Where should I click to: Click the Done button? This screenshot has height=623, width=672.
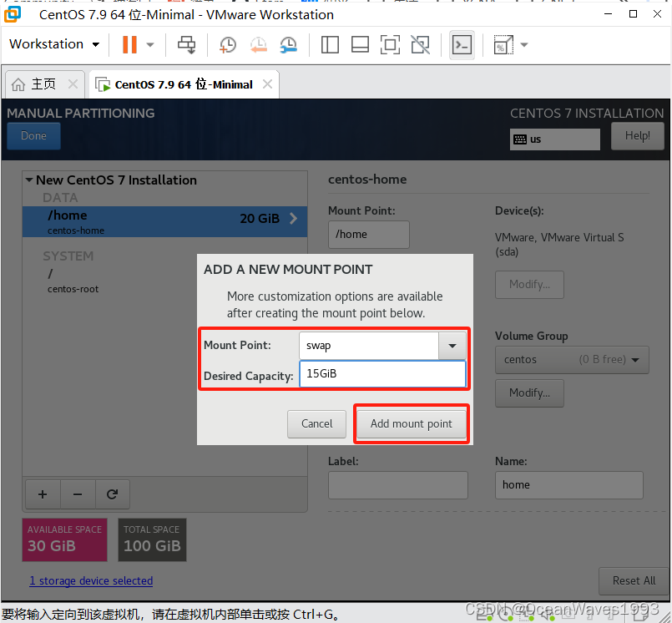[34, 136]
